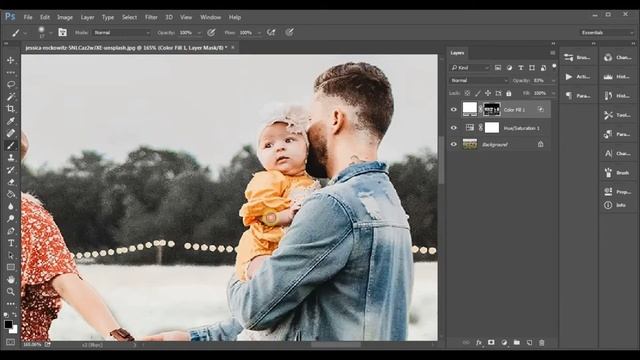Select the Blur tool droplet icon
The width and height of the screenshot is (640, 360).
[x=11, y=207]
